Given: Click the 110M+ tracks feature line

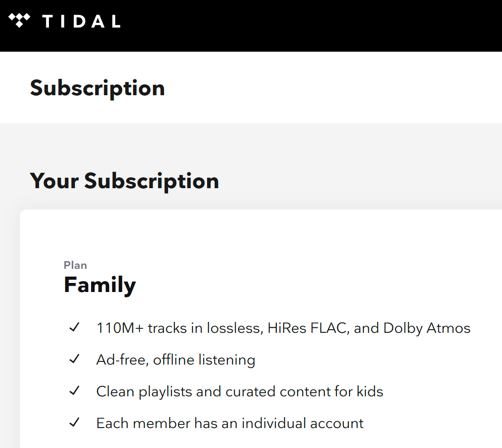Looking at the screenshot, I should (x=283, y=328).
